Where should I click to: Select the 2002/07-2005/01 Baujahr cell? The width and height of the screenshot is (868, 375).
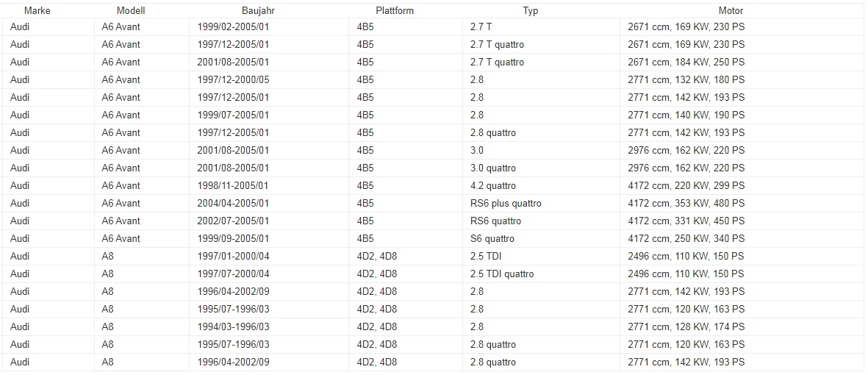268,221
